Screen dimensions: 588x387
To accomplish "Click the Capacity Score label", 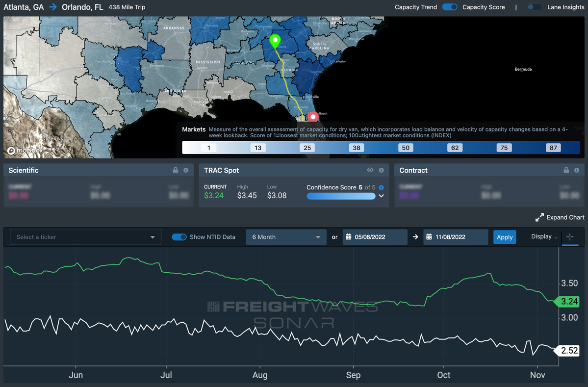I will 484,7.
